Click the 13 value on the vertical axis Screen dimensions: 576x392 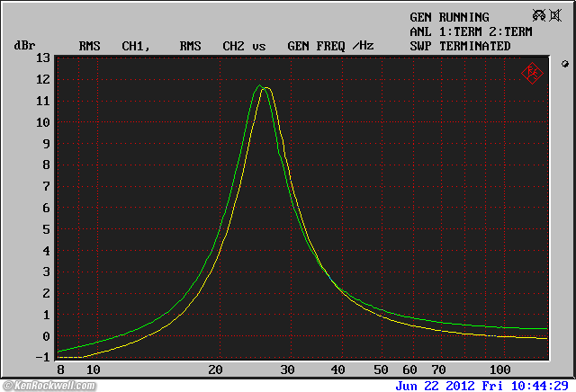tap(43, 58)
